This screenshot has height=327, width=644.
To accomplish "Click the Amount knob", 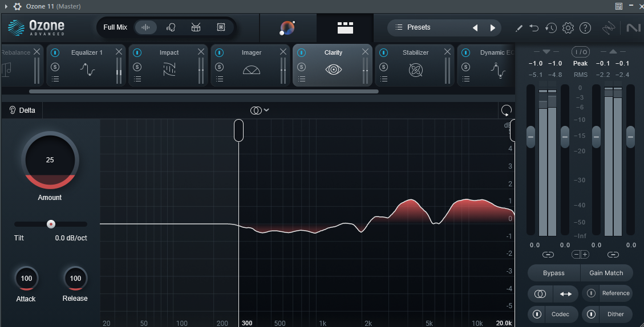I will [50, 161].
